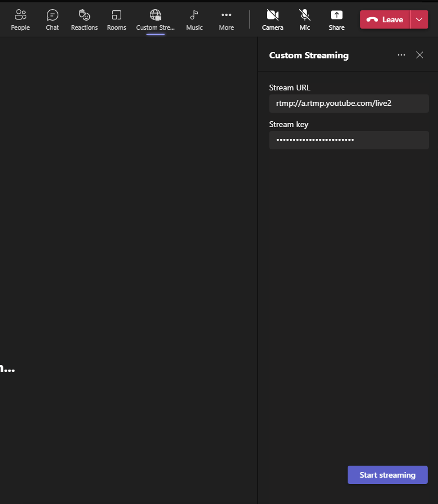Click the Stream URL label text
438x504 pixels.
290,88
